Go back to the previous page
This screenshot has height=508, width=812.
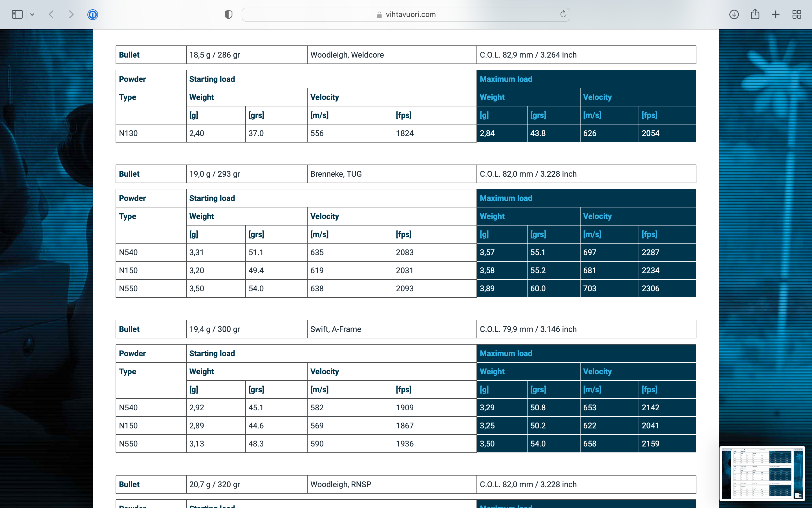[x=51, y=14]
